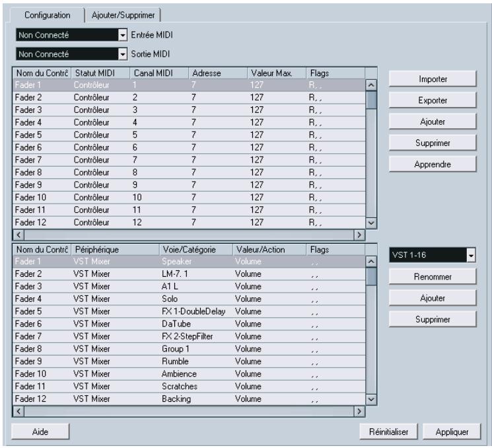This screenshot has width=492, height=448.
Task: Click the Renommer button
Action: pyautogui.click(x=433, y=277)
